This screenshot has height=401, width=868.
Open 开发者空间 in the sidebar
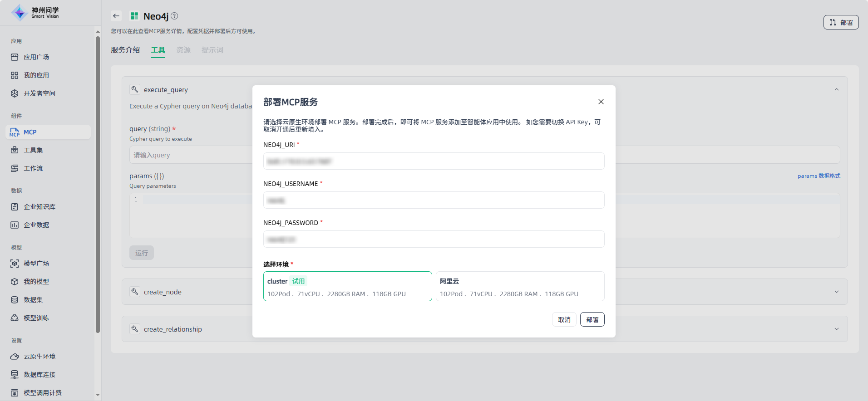click(39, 93)
